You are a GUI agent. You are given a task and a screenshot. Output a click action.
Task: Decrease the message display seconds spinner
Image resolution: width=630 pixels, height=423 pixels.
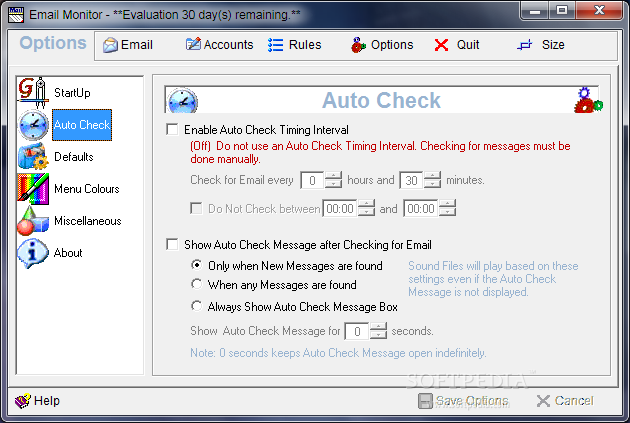pyautogui.click(x=378, y=335)
